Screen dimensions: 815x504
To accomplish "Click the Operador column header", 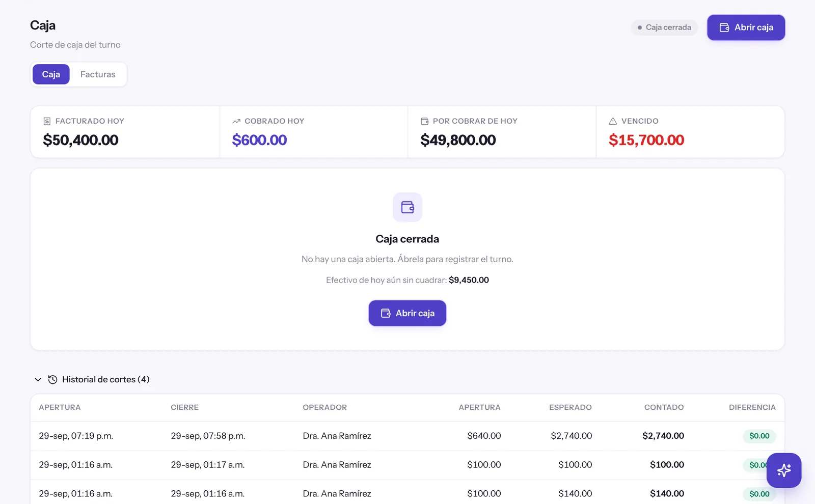I will 325,407.
